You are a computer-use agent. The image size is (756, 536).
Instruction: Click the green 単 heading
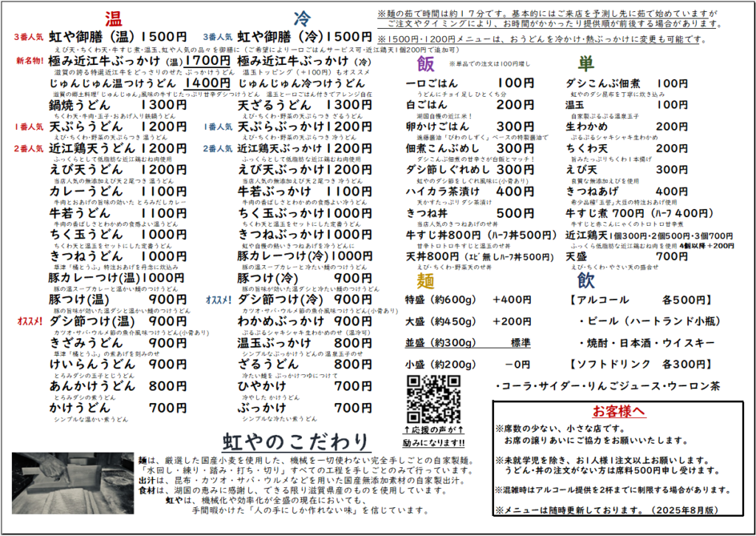coord(586,63)
